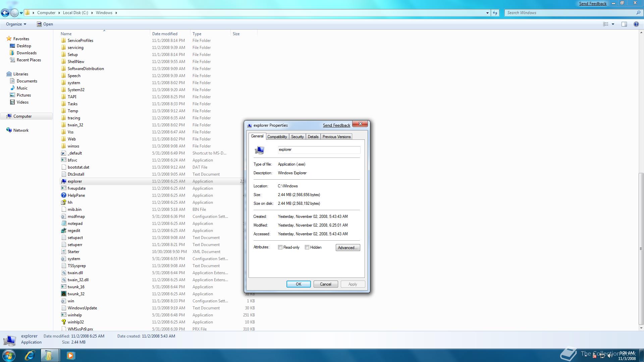Click OK in explorer Properties
Screen dimensions: 644x362
click(299, 284)
